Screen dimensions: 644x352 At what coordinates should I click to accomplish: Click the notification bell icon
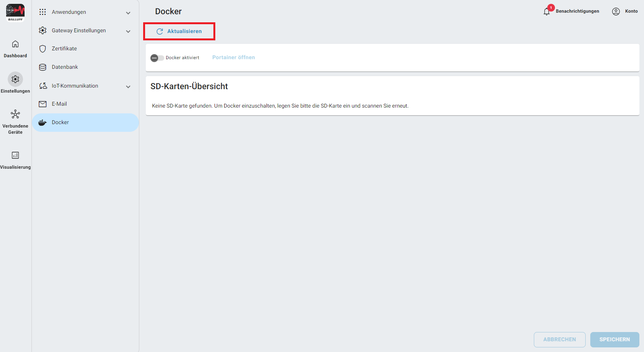coord(547,12)
